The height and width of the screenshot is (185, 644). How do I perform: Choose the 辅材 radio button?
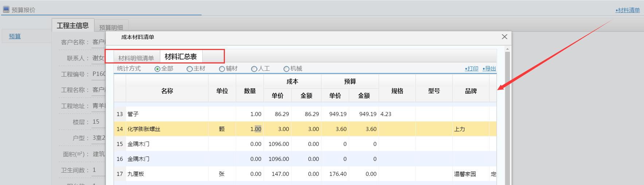pos(222,69)
